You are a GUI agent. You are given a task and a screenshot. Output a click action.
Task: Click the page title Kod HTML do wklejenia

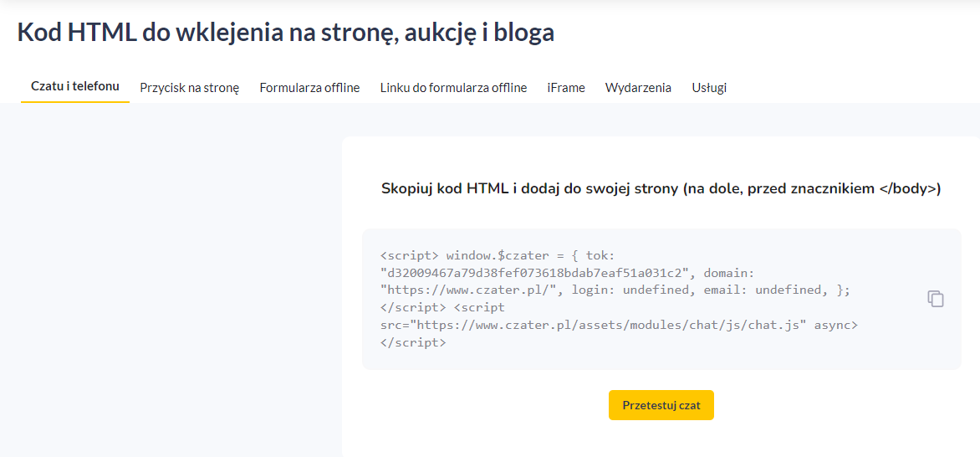pos(286,33)
